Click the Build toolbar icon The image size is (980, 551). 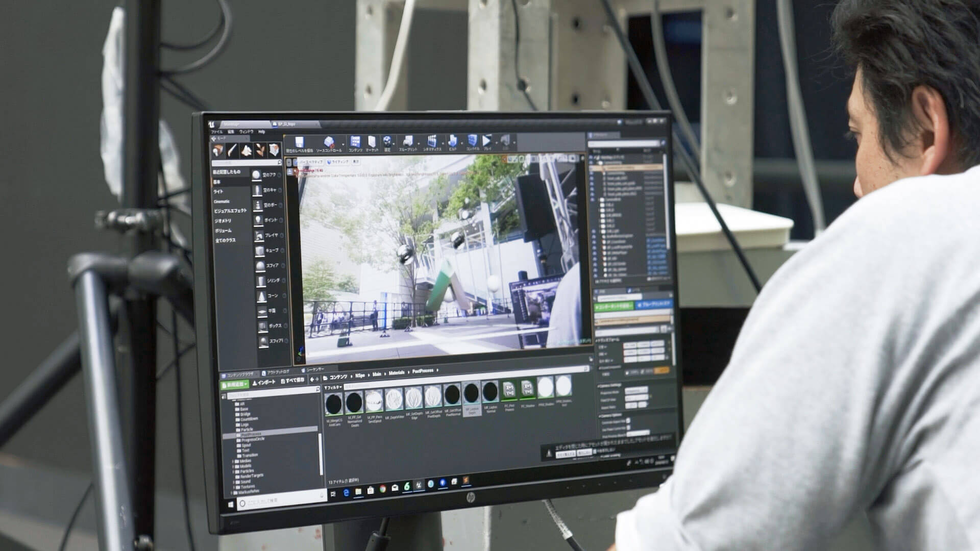pyautogui.click(x=452, y=141)
